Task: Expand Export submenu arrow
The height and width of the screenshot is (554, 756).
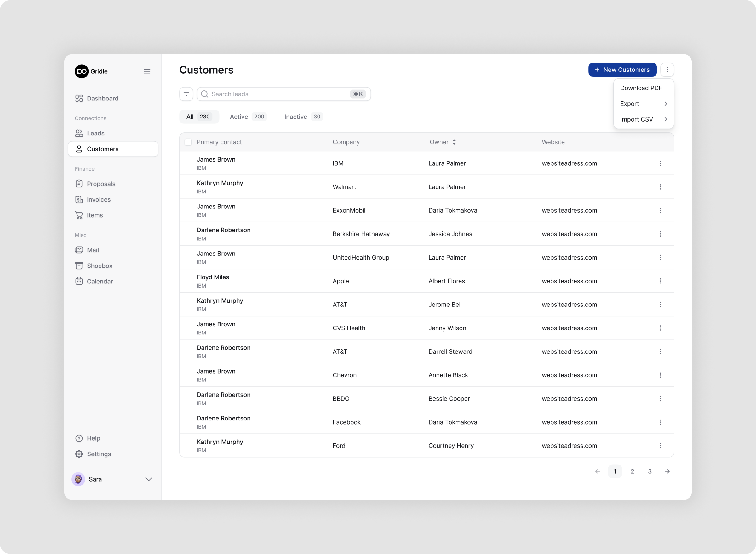Action: pos(666,104)
